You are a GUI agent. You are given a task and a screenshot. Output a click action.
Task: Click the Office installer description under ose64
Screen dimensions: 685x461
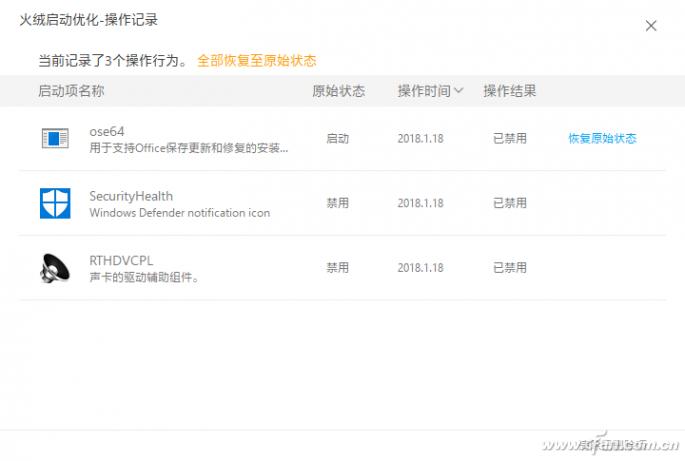189,148
